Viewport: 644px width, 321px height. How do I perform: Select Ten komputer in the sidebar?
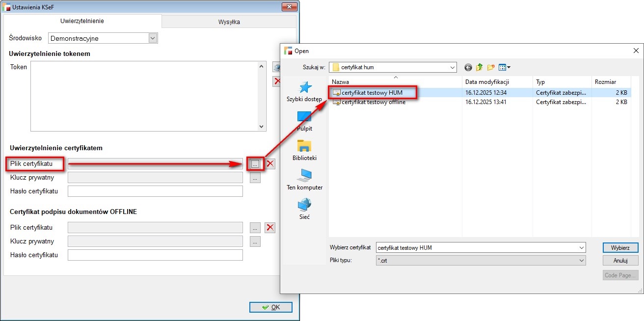pos(304,180)
